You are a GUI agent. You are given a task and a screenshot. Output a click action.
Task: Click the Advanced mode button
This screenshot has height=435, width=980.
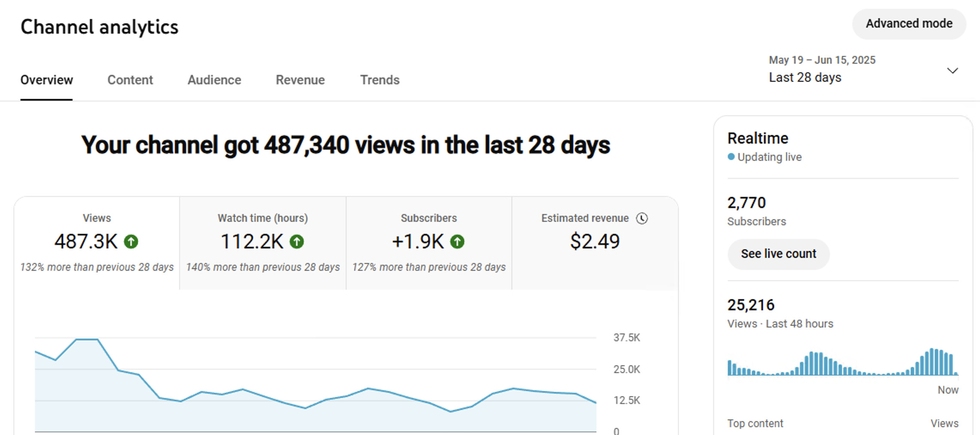click(x=909, y=24)
